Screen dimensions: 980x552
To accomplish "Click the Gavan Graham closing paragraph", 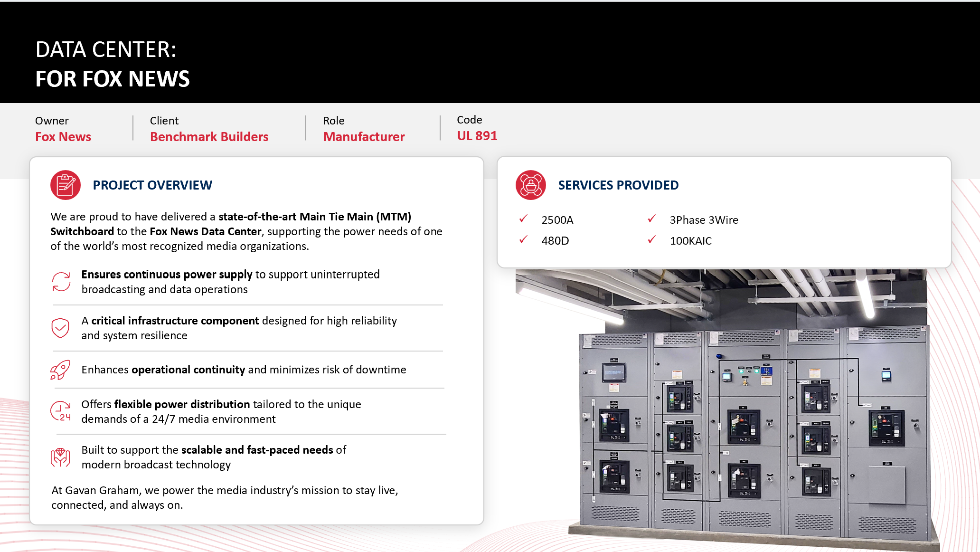I will click(x=224, y=497).
